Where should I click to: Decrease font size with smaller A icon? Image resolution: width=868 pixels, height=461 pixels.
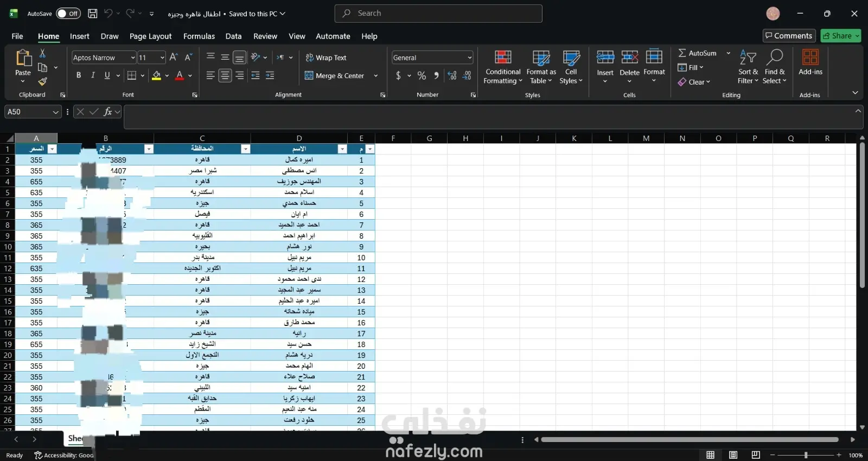(x=188, y=57)
